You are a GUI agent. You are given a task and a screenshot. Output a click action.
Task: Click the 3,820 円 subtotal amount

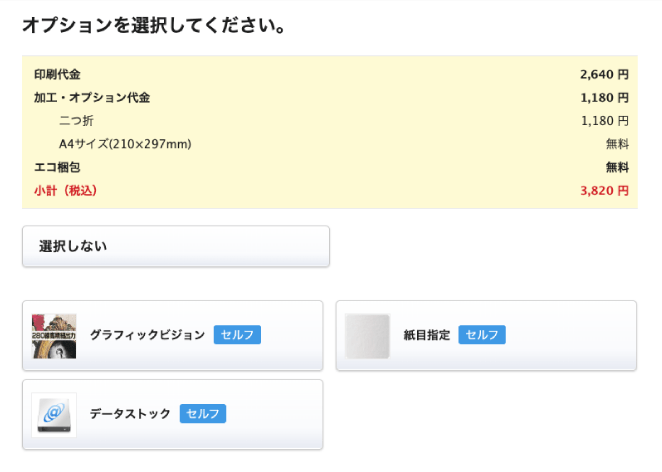point(604,190)
